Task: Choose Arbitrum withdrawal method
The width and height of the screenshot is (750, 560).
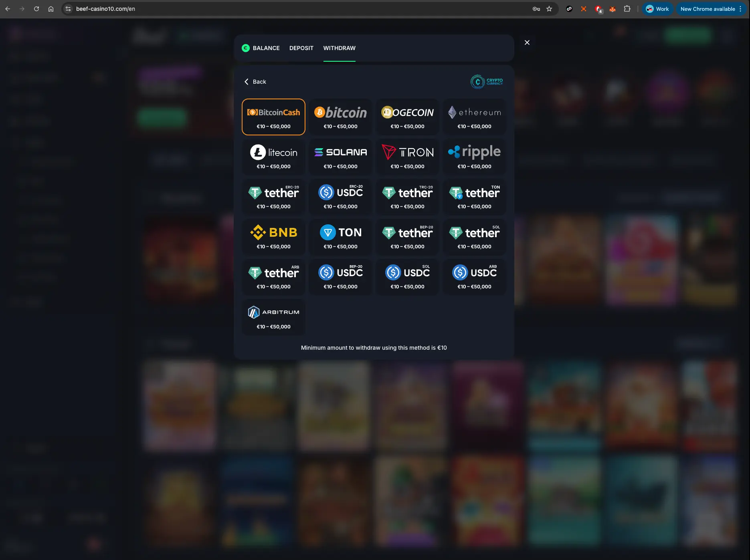Action: pyautogui.click(x=273, y=317)
